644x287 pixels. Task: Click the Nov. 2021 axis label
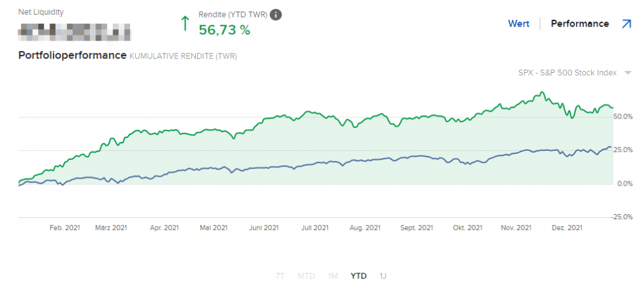(x=516, y=228)
